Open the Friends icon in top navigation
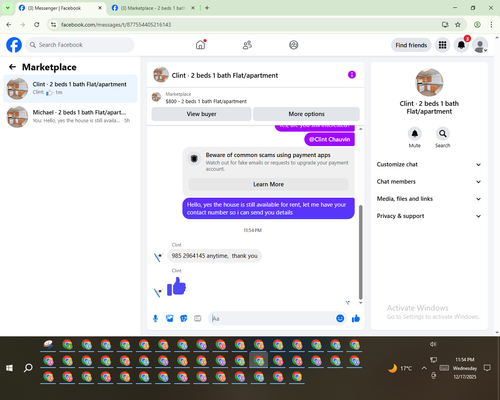This screenshot has width=500, height=400. point(247,45)
